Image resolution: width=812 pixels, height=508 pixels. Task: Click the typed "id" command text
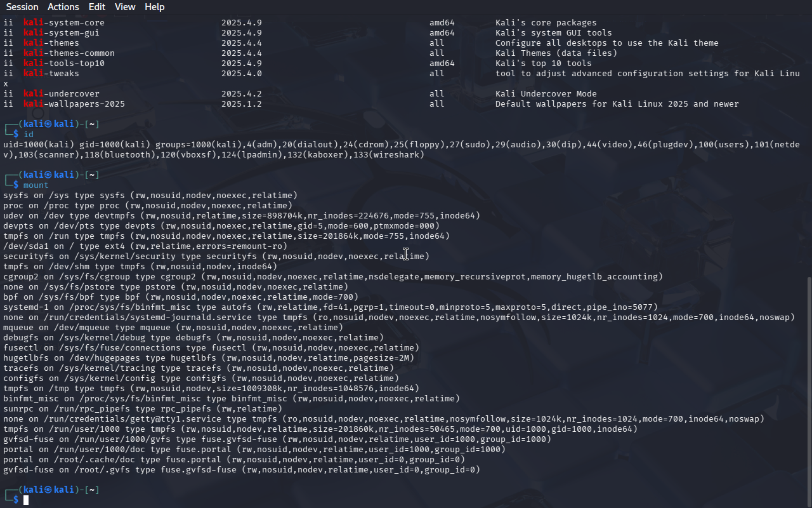29,135
